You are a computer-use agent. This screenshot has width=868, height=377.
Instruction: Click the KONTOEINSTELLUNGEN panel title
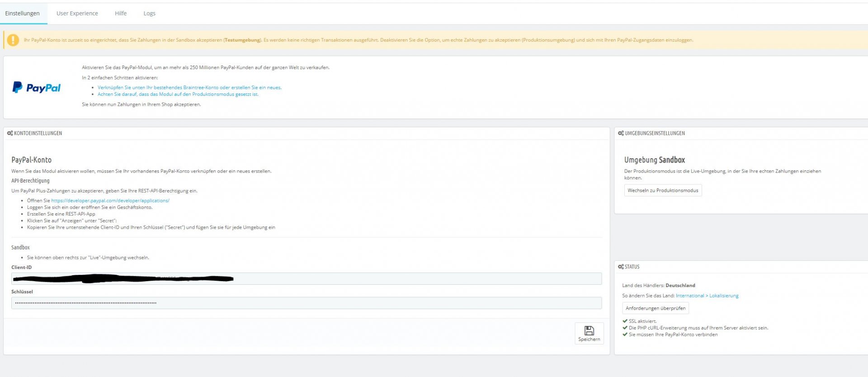(38, 133)
